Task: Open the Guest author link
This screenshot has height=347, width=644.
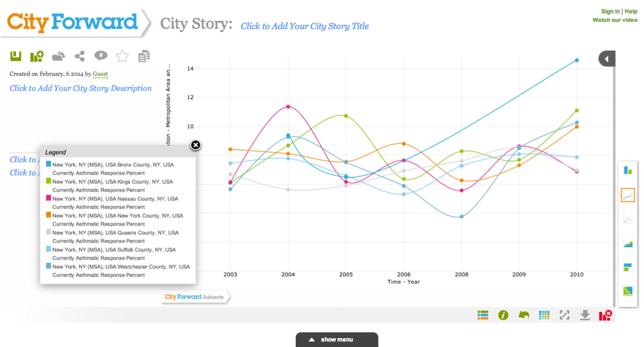Action: point(100,74)
